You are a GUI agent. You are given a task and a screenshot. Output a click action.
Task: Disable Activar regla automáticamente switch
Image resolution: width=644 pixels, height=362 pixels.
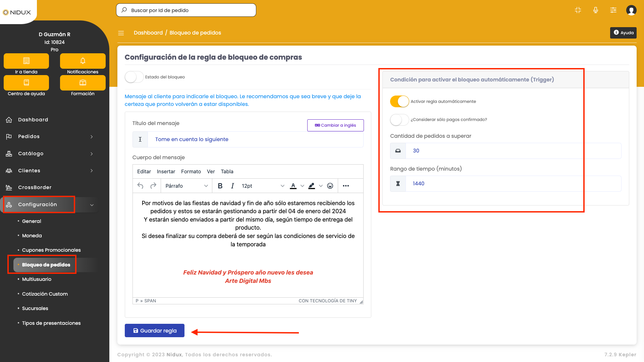399,102
